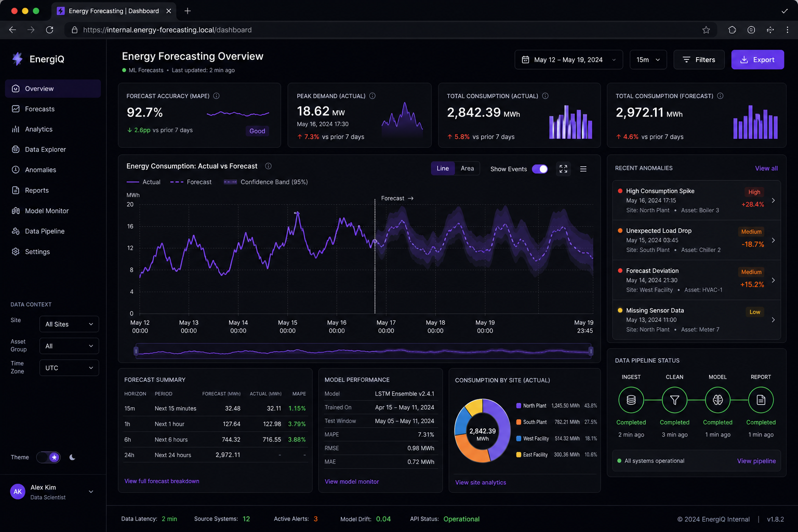Click the browser tab list chevron
The width and height of the screenshot is (798, 532).
[784, 11]
